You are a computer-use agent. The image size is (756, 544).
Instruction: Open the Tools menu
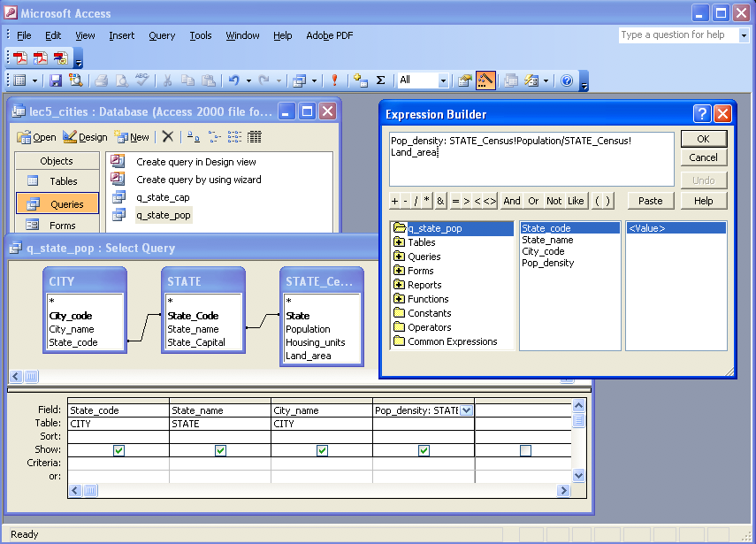pos(201,35)
